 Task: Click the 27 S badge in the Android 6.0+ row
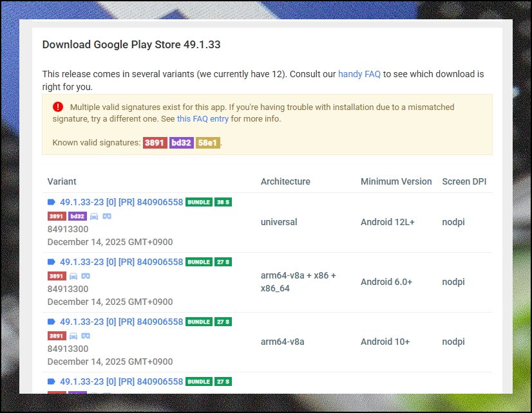[x=223, y=262]
